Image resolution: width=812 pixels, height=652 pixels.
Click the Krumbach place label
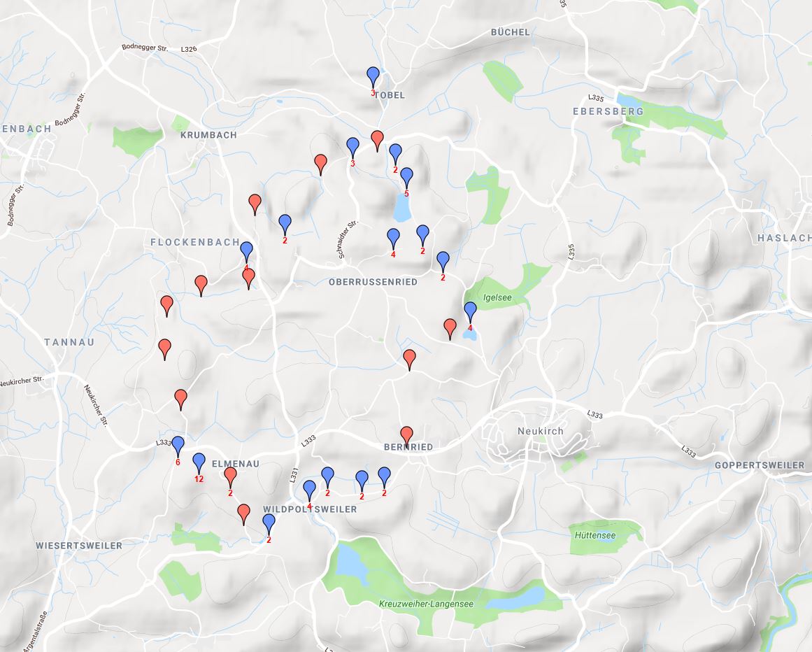tap(208, 135)
